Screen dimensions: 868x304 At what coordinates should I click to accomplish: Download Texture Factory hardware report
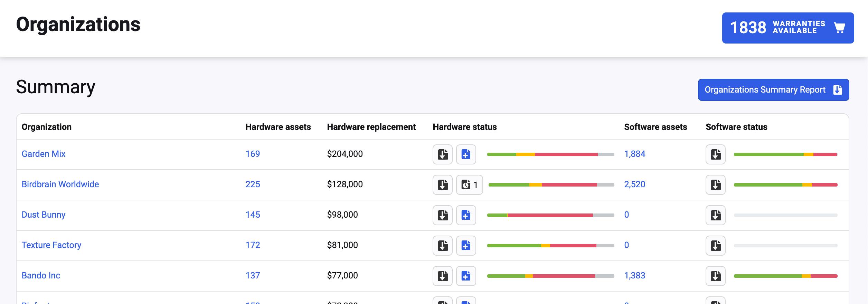point(443,246)
